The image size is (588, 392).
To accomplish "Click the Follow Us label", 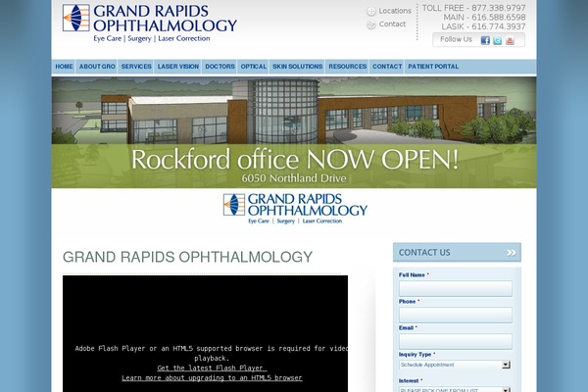I will click(x=456, y=39).
